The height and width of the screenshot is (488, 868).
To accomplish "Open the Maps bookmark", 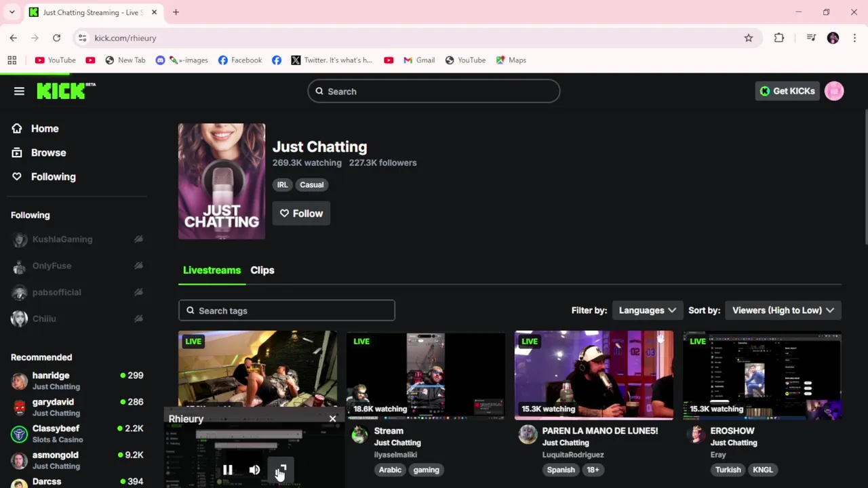I will [511, 60].
